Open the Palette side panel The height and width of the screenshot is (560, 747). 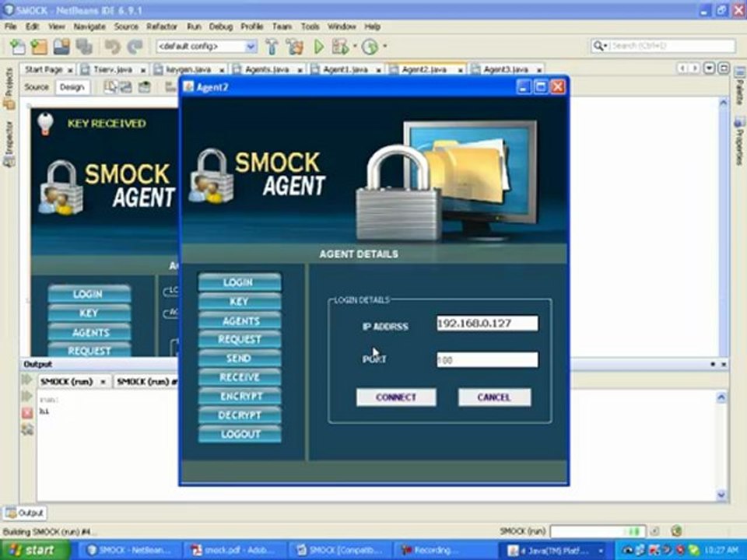tap(739, 86)
